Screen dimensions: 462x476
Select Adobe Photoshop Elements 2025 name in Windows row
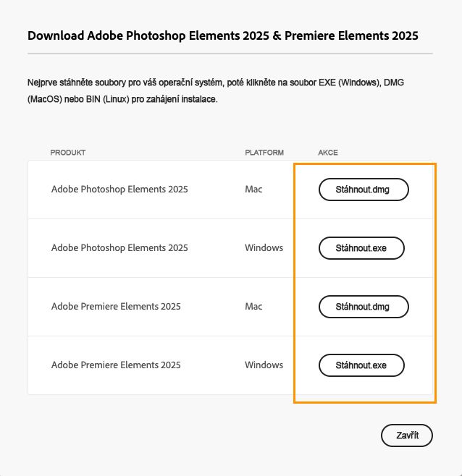[x=119, y=247]
